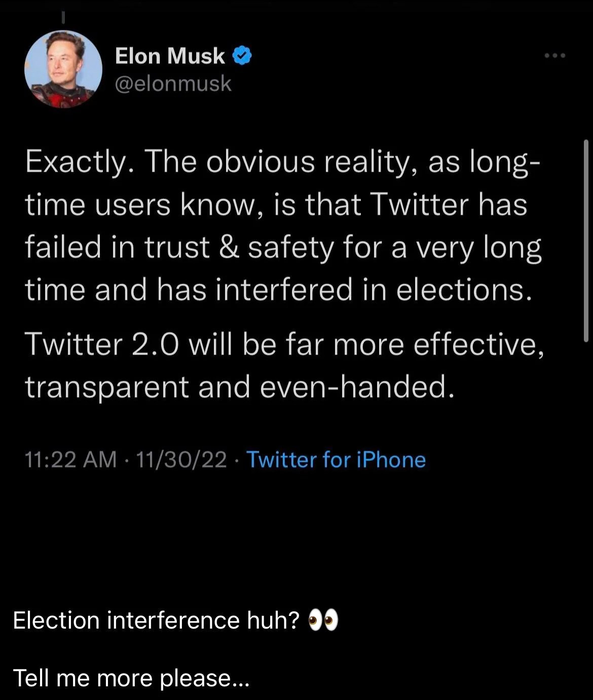Screen dimensions: 593x700
Task: Click the word "elections." in the tweet
Action: pyautogui.click(x=464, y=290)
